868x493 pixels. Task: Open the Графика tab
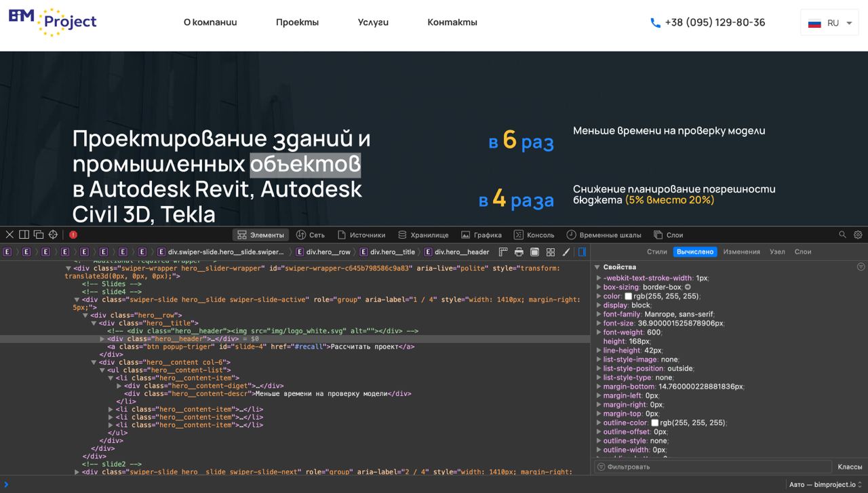pyautogui.click(x=481, y=235)
